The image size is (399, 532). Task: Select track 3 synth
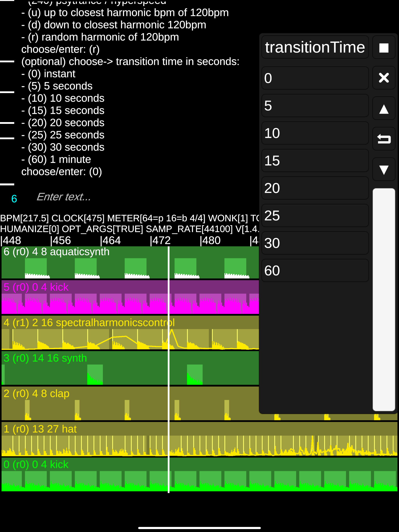click(130, 368)
